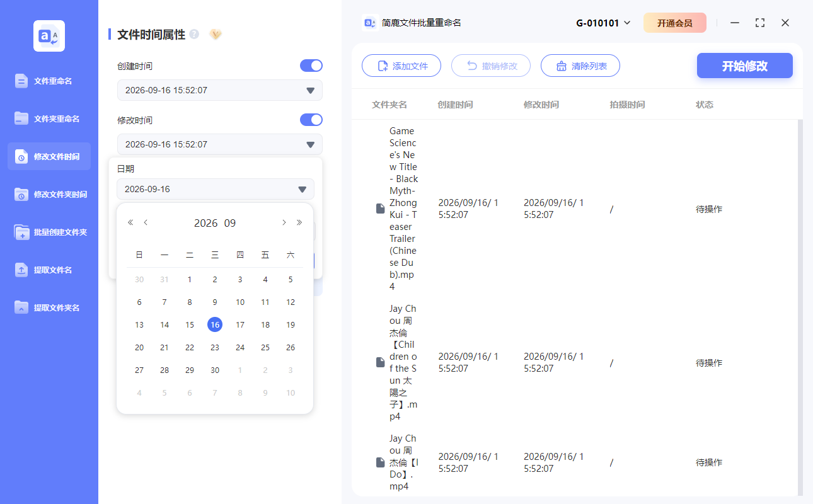
Task: Click file name Jay Chou 周杰倫【I Do】.mp4
Action: [x=404, y=462]
